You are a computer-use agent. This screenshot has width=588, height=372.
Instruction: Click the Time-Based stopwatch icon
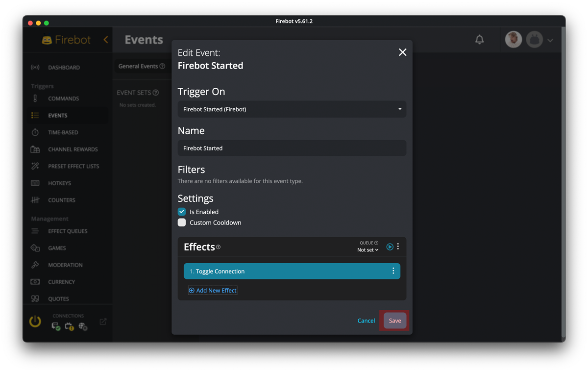pyautogui.click(x=35, y=132)
